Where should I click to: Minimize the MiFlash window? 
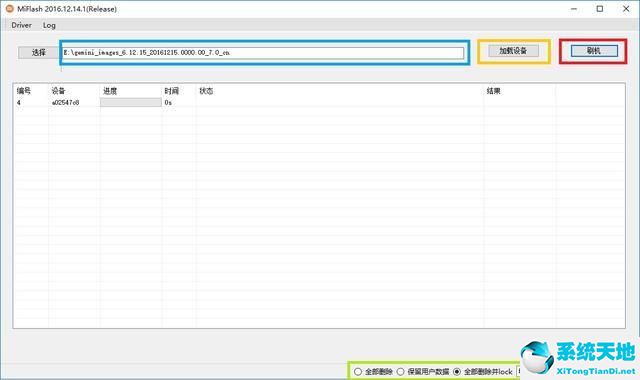coord(574,9)
